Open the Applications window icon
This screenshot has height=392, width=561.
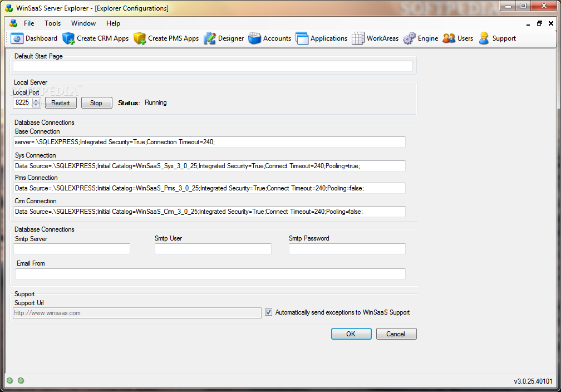click(302, 38)
